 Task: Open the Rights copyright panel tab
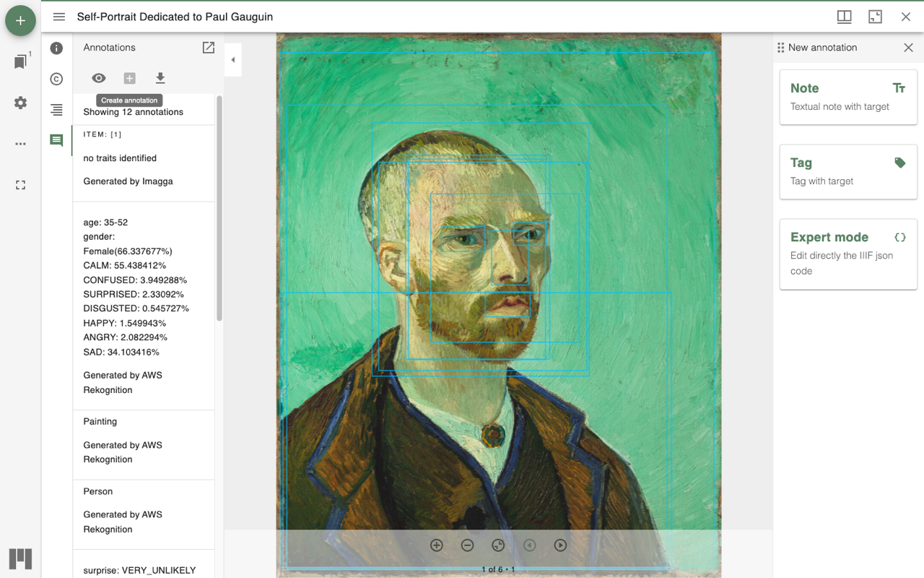56,79
